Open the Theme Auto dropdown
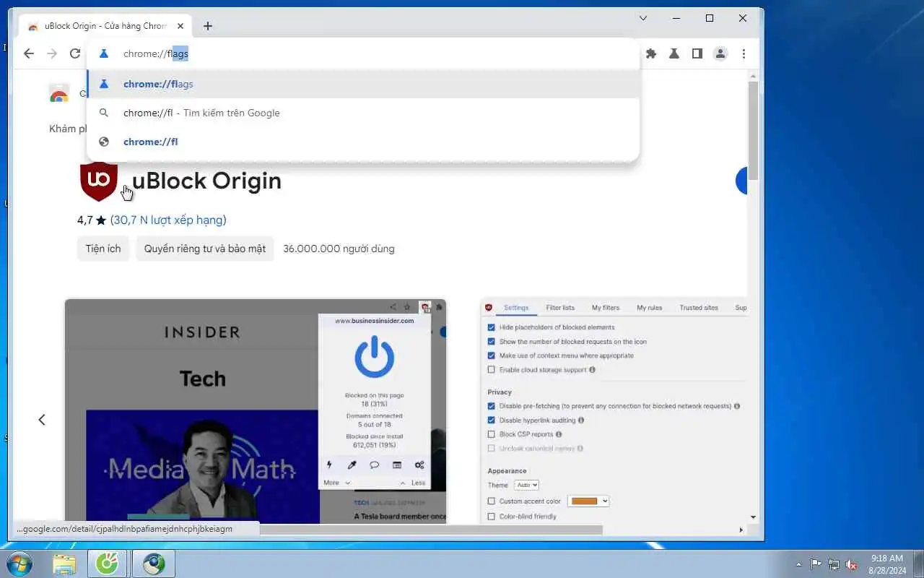 (526, 486)
